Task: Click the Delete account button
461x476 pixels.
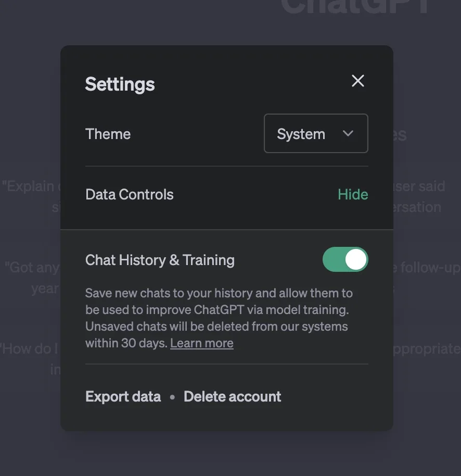Action: pos(232,396)
